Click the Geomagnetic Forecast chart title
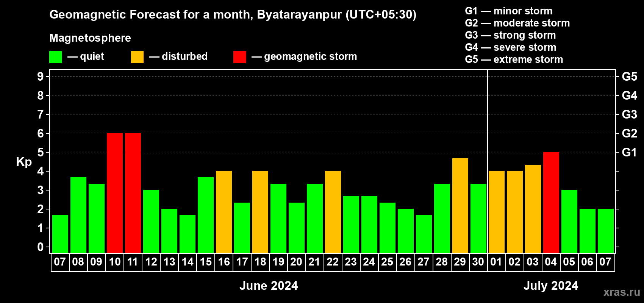644x303 pixels. (x=233, y=14)
